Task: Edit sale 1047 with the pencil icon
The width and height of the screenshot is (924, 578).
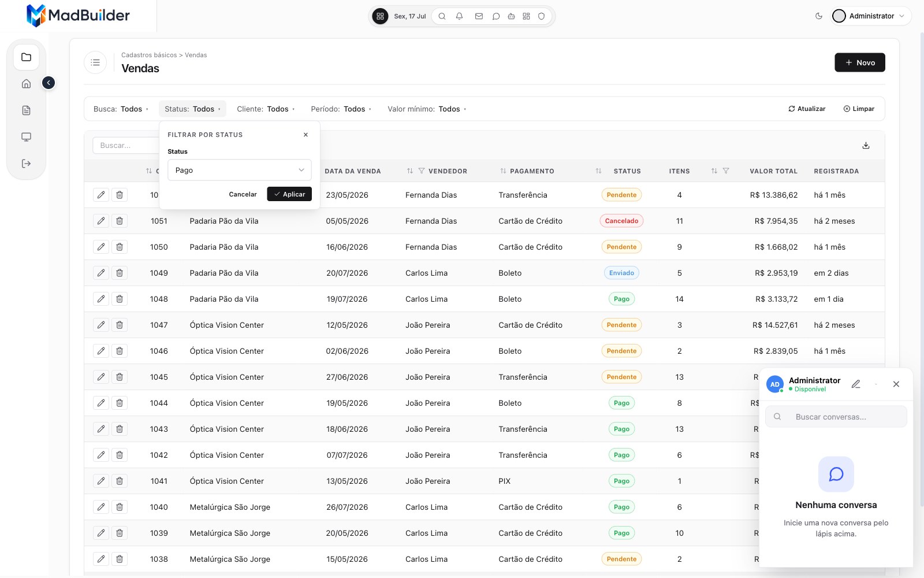Action: click(x=101, y=325)
